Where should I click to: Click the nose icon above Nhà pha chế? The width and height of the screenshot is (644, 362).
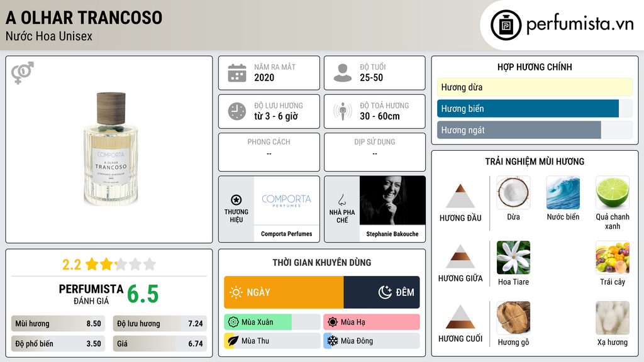coord(341,200)
